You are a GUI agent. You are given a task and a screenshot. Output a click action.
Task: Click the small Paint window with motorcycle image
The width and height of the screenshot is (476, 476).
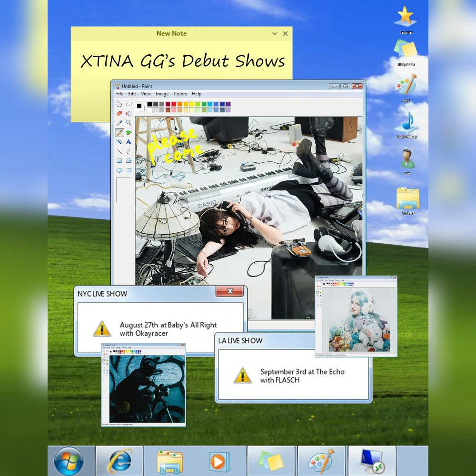(x=144, y=385)
